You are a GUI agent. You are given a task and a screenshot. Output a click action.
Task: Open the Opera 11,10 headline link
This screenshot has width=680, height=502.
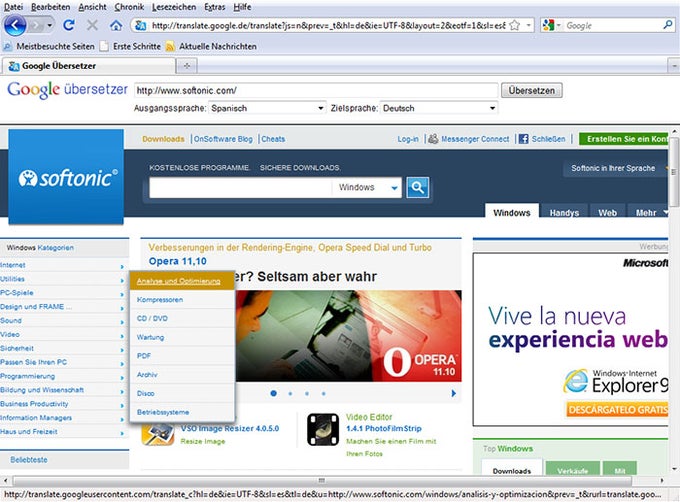[x=177, y=261]
